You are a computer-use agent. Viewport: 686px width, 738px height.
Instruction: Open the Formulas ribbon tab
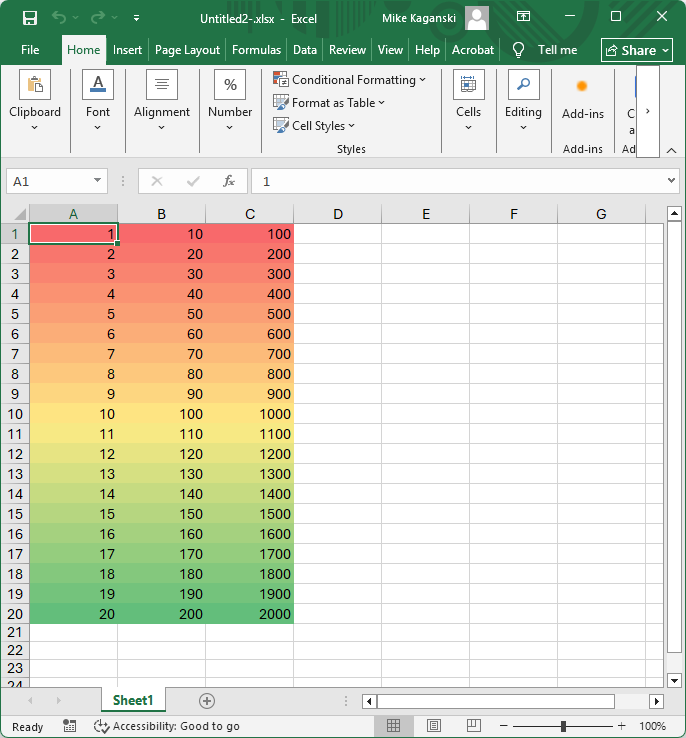pos(256,50)
